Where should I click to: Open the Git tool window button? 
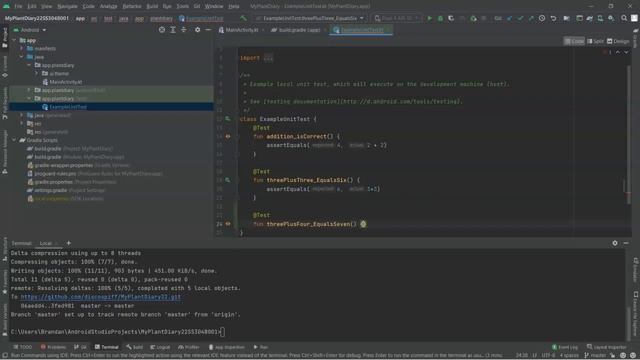(x=80, y=347)
